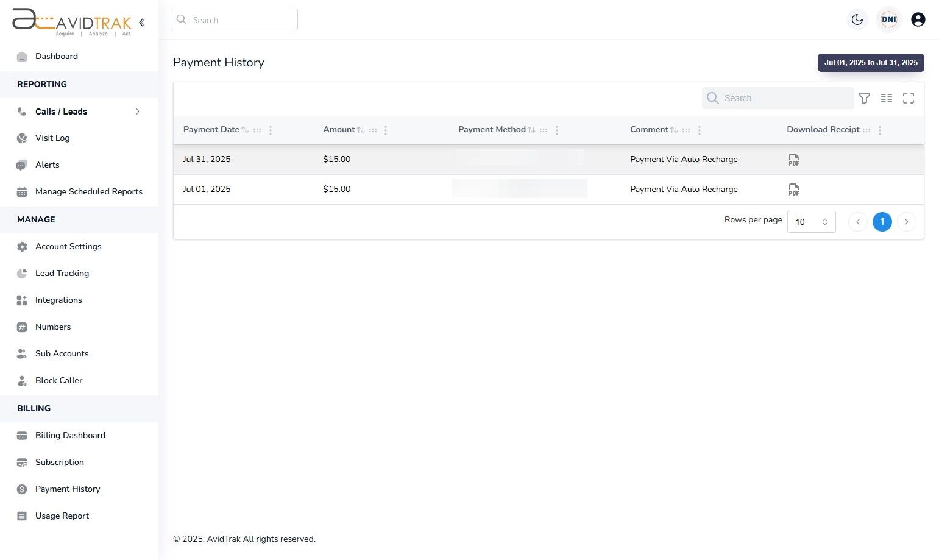Open the Visit Log report
The height and width of the screenshot is (560, 939).
52,138
